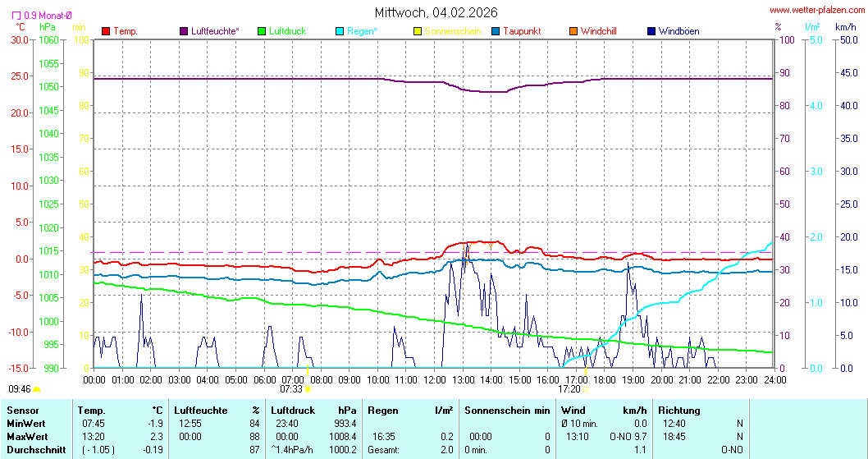Select the yellow Sonnenschein legend square
The height and width of the screenshot is (459, 868).
click(417, 31)
